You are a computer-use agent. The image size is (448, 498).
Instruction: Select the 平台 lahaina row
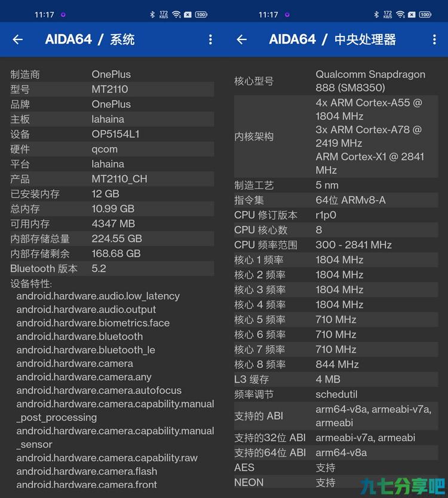(112, 164)
